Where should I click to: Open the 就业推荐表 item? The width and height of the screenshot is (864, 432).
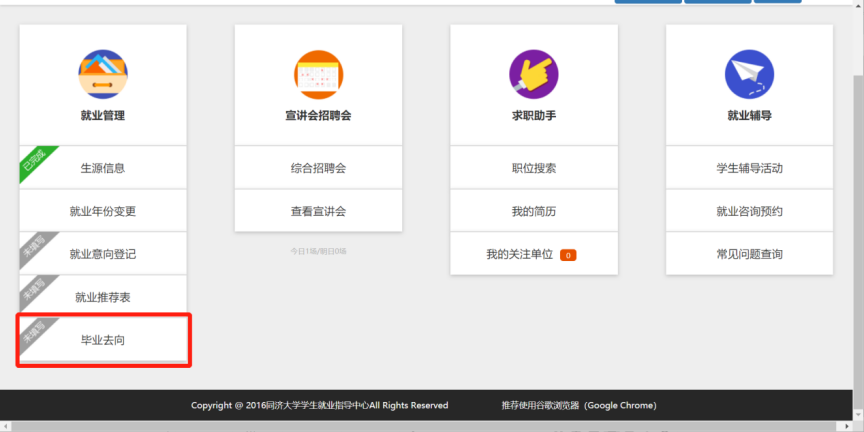pos(103,297)
